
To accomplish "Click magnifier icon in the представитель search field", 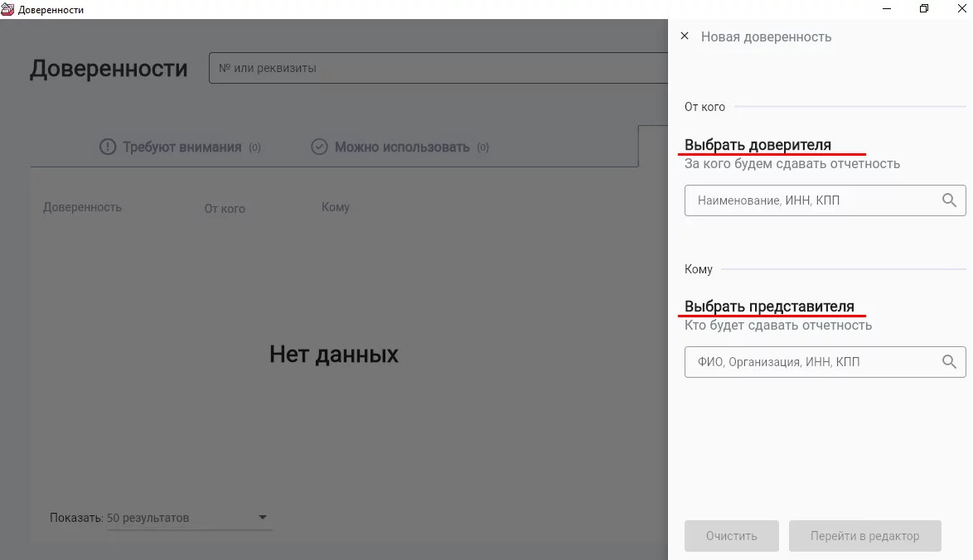I will tap(949, 362).
